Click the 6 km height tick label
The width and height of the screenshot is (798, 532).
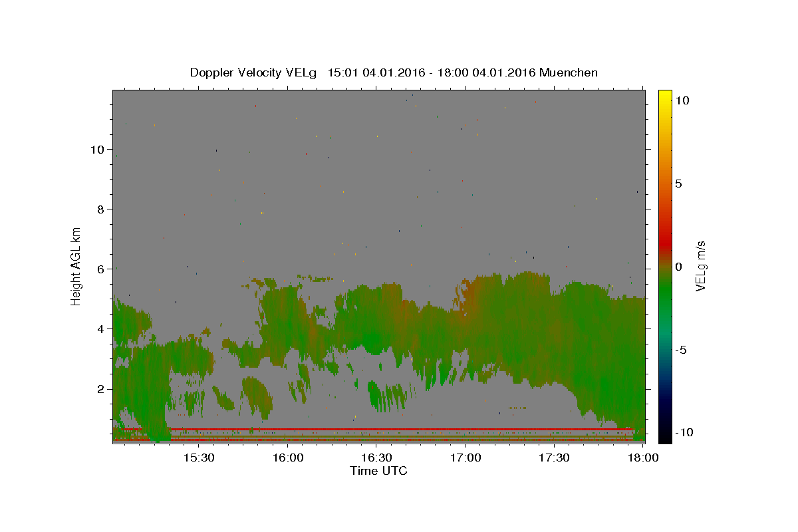tap(101, 269)
